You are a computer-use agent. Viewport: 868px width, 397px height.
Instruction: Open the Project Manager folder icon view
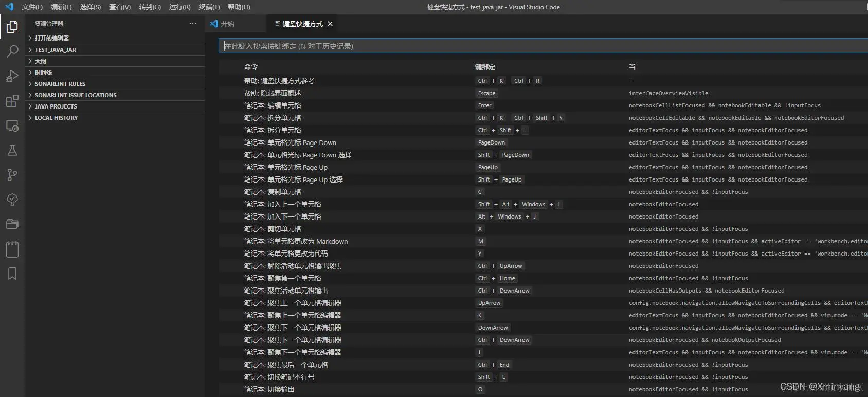[12, 224]
